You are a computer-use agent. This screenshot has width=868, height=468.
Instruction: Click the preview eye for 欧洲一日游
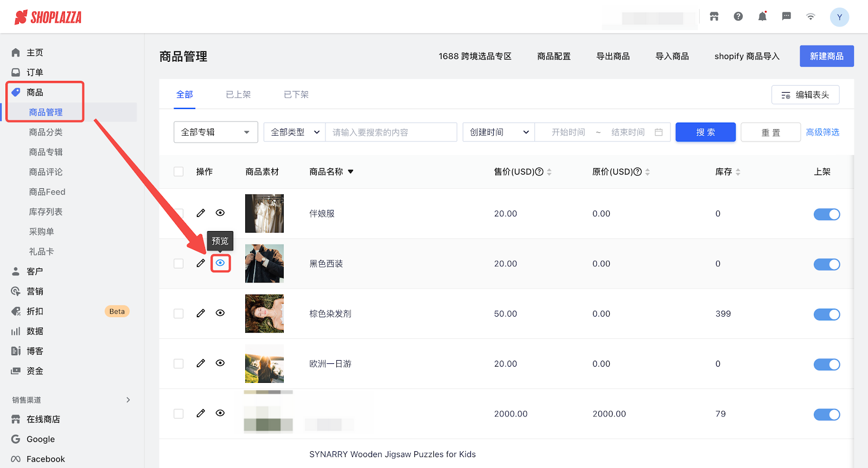pyautogui.click(x=220, y=363)
